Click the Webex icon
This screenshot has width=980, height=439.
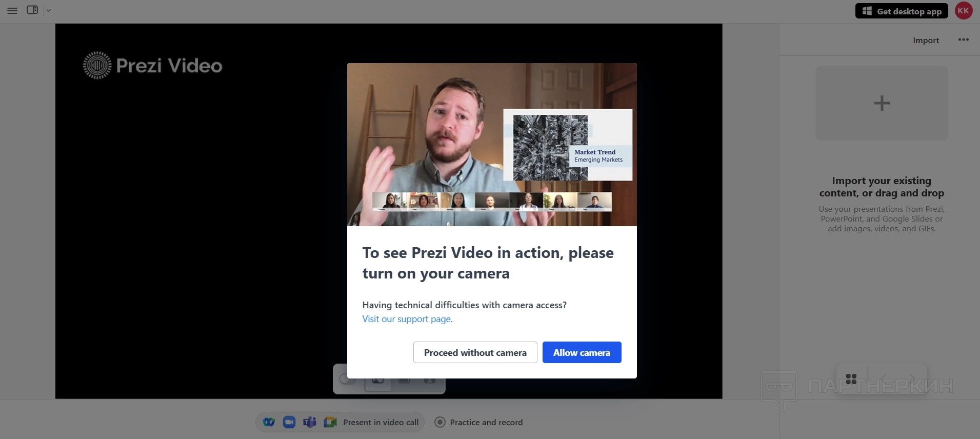click(269, 422)
